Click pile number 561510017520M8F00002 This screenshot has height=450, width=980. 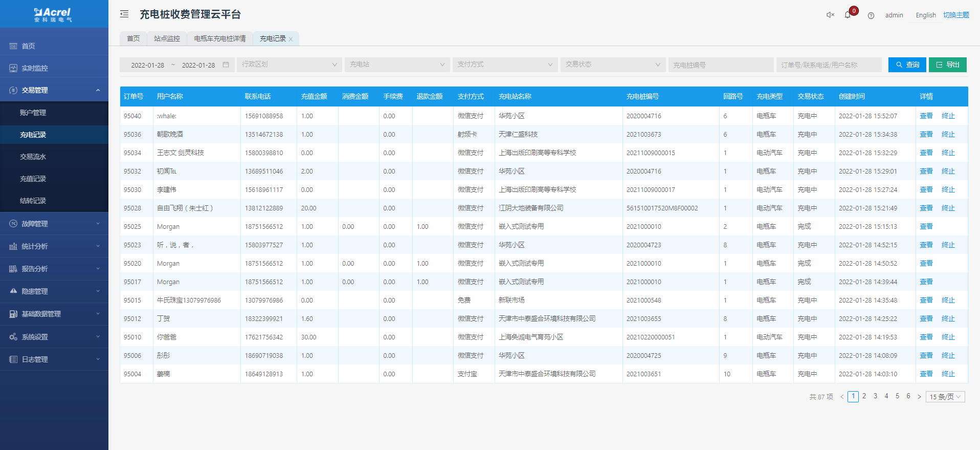pos(662,208)
